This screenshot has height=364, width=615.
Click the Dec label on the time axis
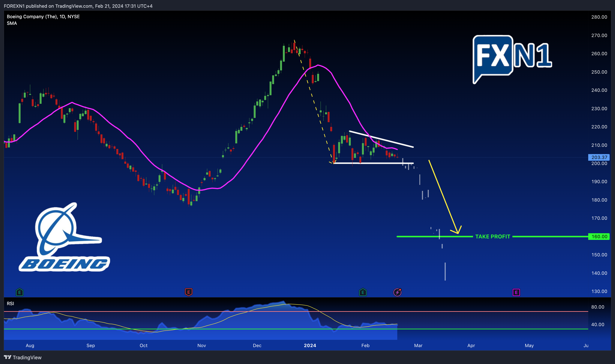[x=257, y=345]
